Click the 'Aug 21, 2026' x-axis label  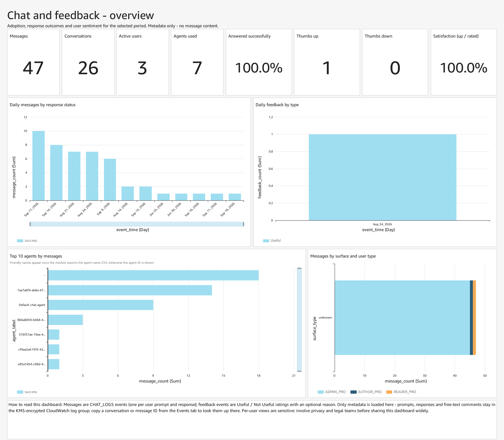coord(67,210)
